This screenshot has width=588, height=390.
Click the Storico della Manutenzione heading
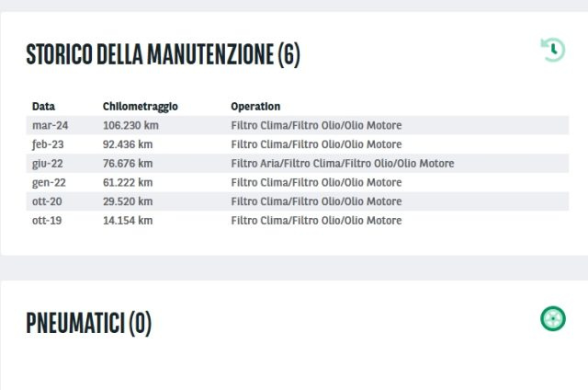pos(164,55)
